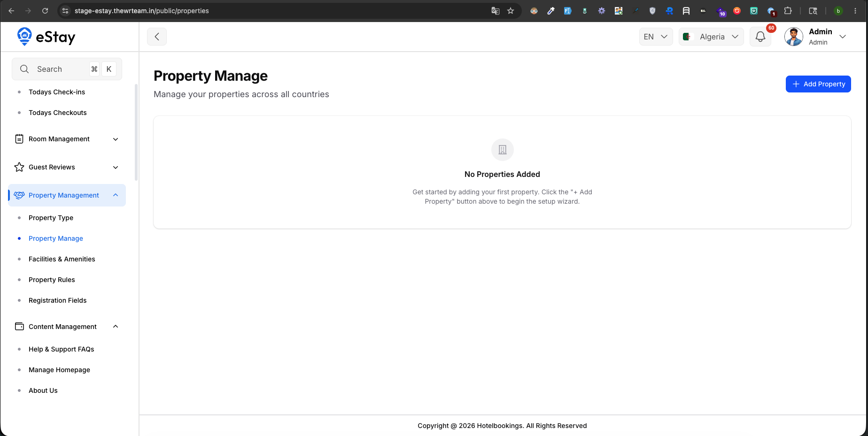Click the Room Management calendar icon

(19, 139)
